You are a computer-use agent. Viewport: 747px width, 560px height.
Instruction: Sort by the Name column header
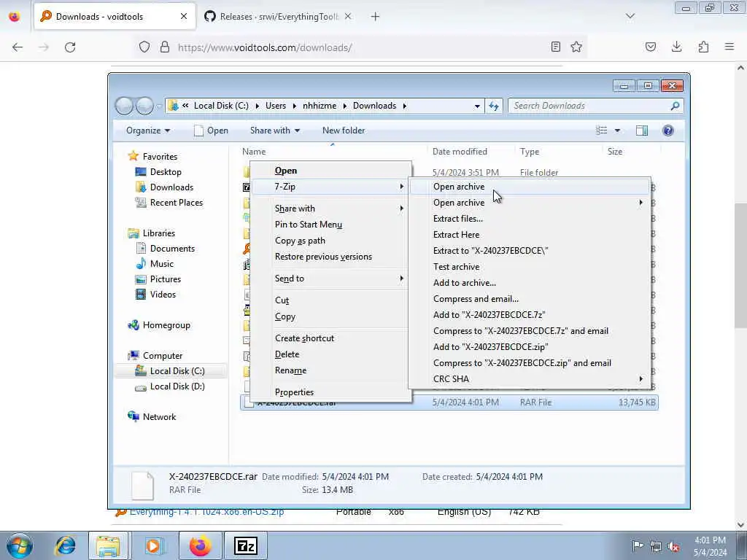pyautogui.click(x=254, y=152)
